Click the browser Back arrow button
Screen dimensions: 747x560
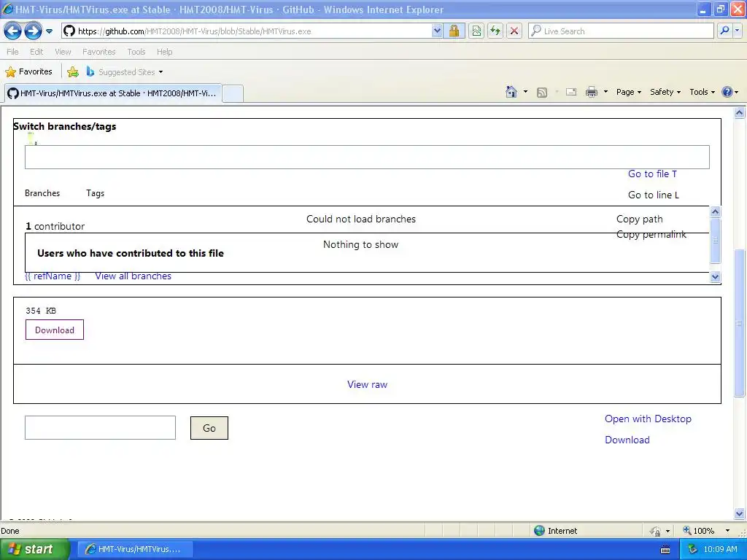[13, 31]
